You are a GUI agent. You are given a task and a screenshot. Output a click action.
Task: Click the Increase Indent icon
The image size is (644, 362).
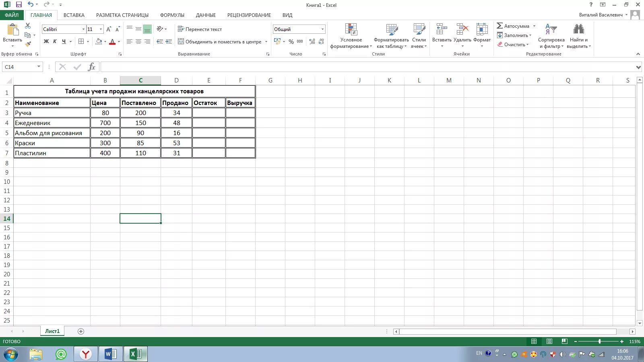(169, 41)
